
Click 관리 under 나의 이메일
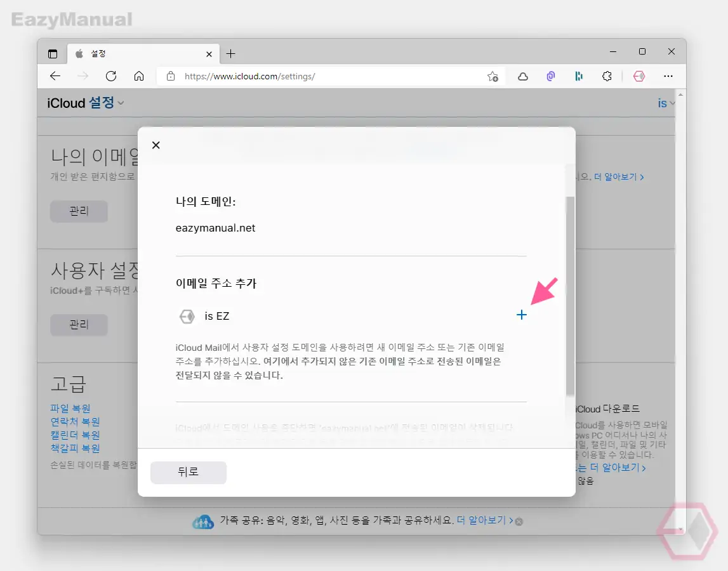point(79,211)
